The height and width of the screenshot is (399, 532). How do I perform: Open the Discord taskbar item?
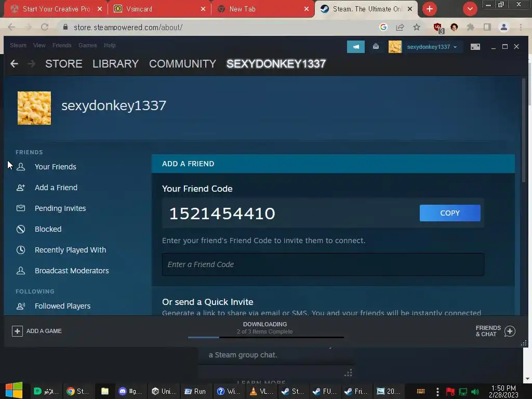point(130,391)
